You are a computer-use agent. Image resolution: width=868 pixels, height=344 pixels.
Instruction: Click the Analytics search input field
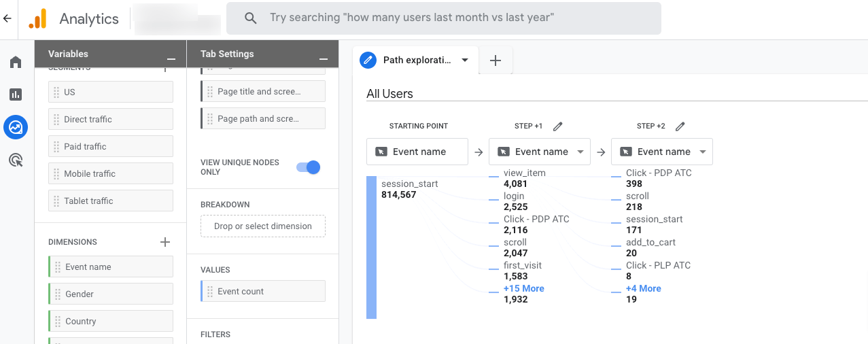444,18
